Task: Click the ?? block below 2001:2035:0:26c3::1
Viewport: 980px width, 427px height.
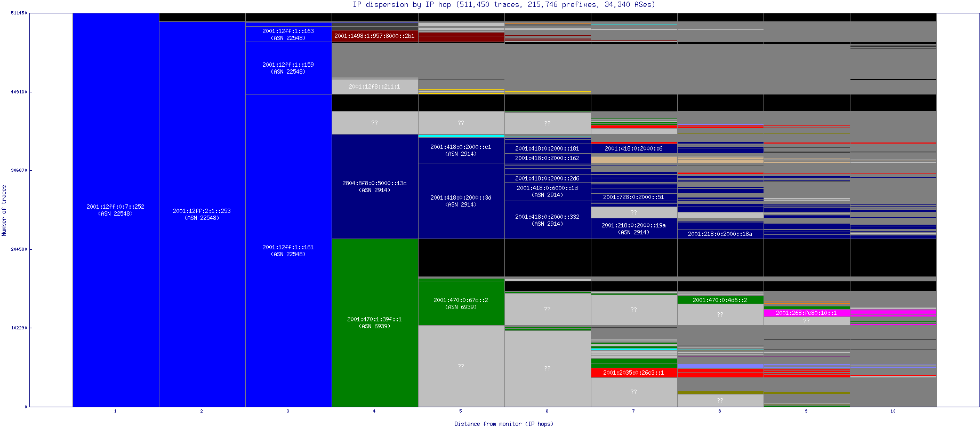Action: tap(634, 392)
